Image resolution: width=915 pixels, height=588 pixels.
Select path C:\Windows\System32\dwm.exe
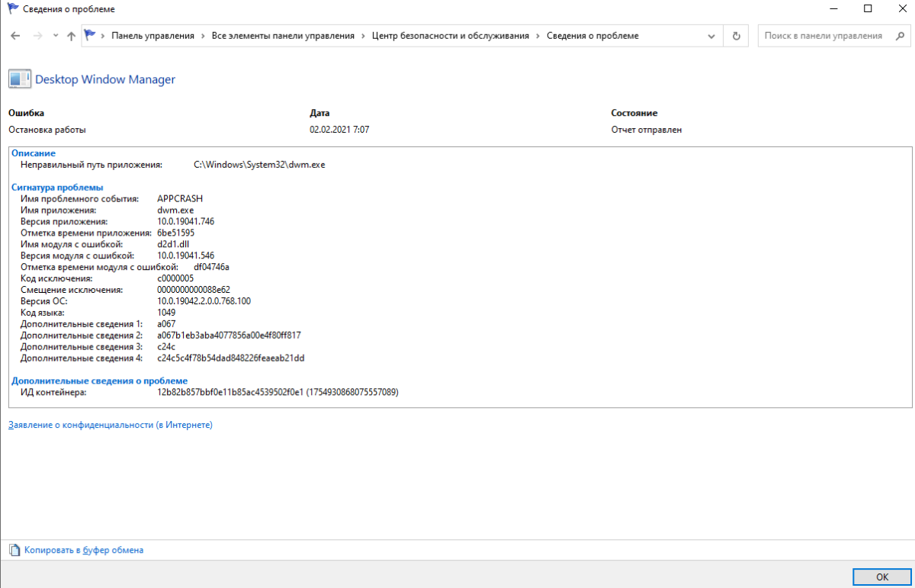(259, 165)
